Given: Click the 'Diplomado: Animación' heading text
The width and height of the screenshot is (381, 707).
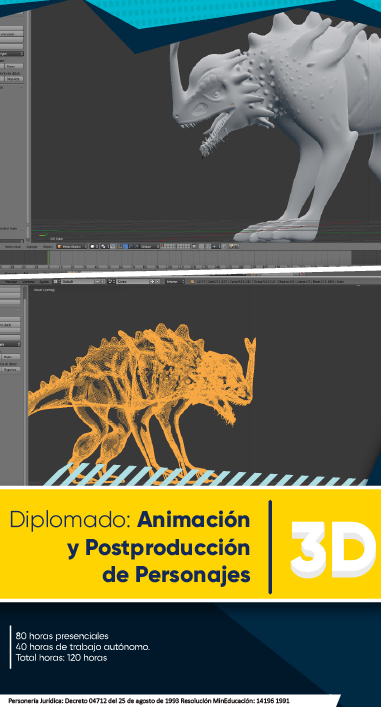Looking at the screenshot, I should click(130, 520).
